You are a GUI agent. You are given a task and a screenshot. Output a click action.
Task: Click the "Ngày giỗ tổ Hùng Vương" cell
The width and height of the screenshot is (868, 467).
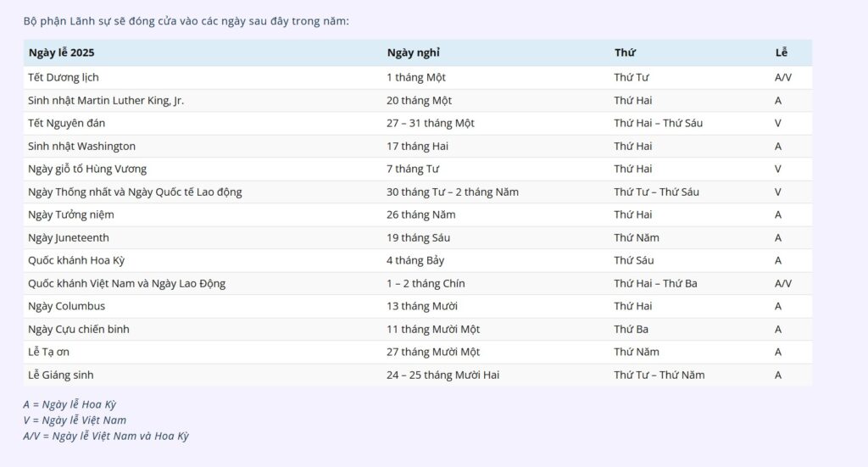coord(87,169)
